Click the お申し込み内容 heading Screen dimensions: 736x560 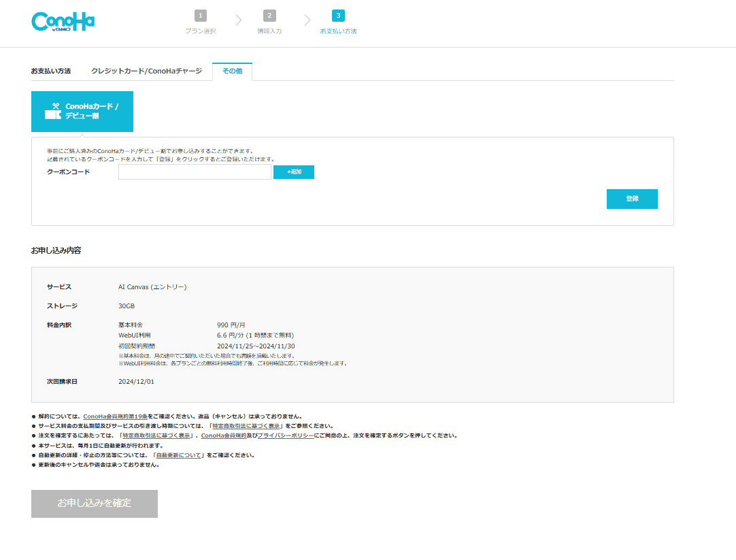pos(56,250)
